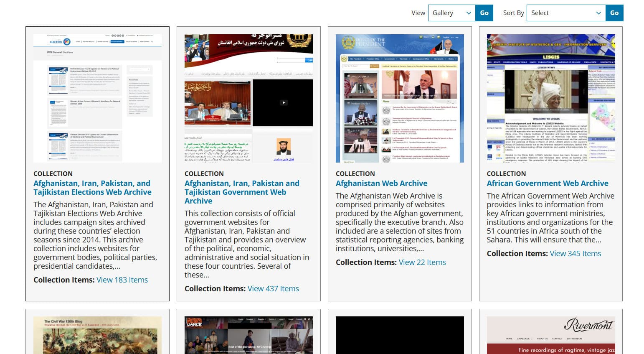Image resolution: width=644 pixels, height=354 pixels.
Task: Click the Rivermont logo in the bottom thumbnail
Action: [589, 325]
